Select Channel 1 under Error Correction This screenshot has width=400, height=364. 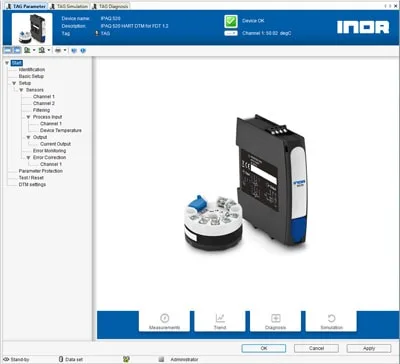[x=51, y=164]
